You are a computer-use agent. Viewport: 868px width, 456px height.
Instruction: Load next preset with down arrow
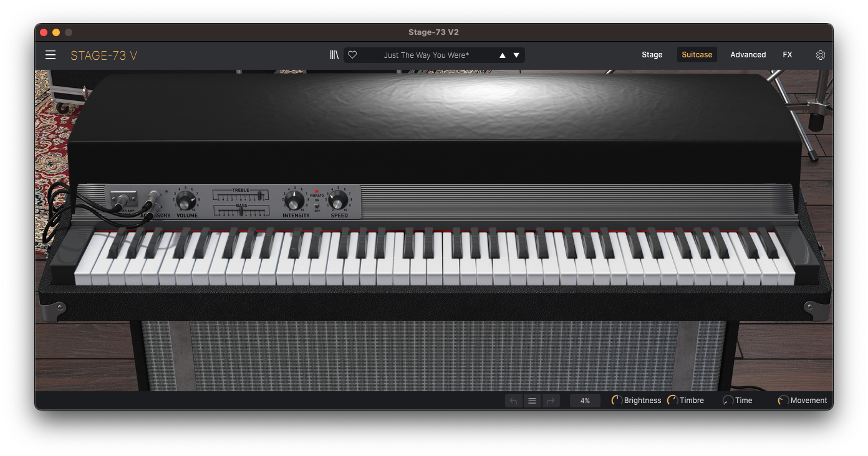click(x=516, y=55)
